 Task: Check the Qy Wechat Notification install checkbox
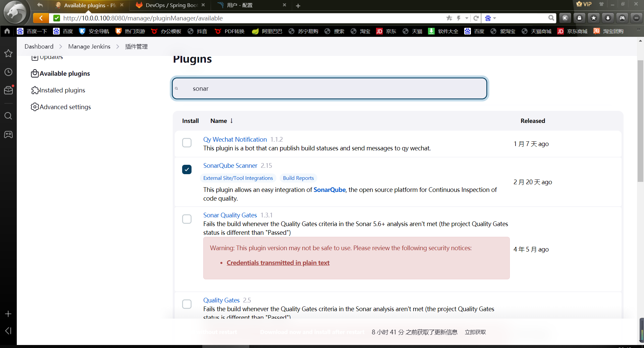[x=187, y=143]
